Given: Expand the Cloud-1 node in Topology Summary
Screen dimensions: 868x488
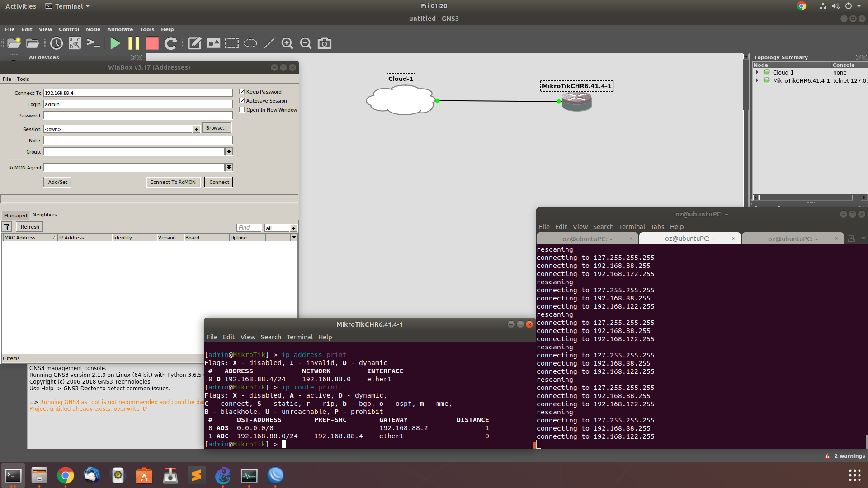Looking at the screenshot, I should point(757,72).
